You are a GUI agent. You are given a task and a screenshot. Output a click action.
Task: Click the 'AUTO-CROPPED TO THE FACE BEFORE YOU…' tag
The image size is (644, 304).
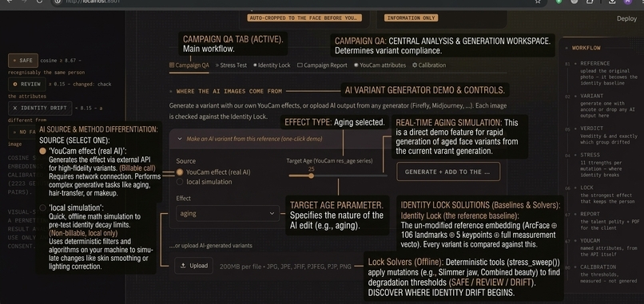[x=304, y=18]
